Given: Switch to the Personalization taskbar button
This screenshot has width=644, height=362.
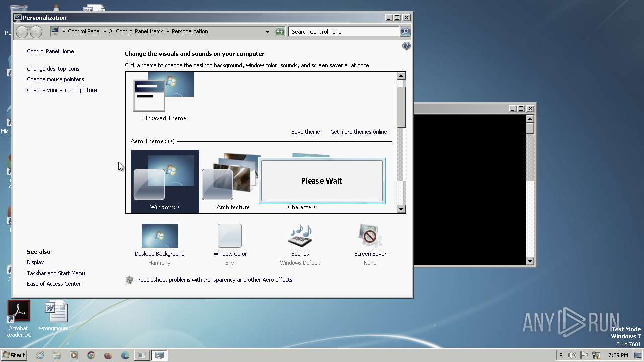Looking at the screenshot, I should click(x=159, y=355).
